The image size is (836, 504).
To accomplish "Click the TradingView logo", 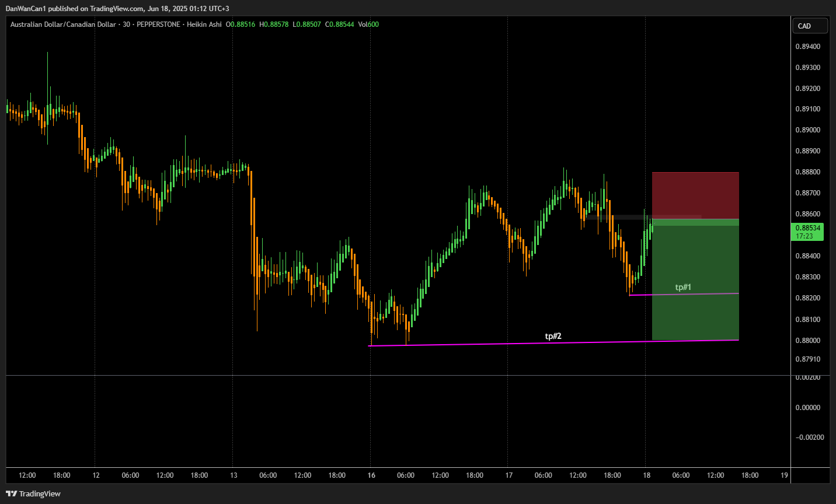I will pyautogui.click(x=33, y=494).
